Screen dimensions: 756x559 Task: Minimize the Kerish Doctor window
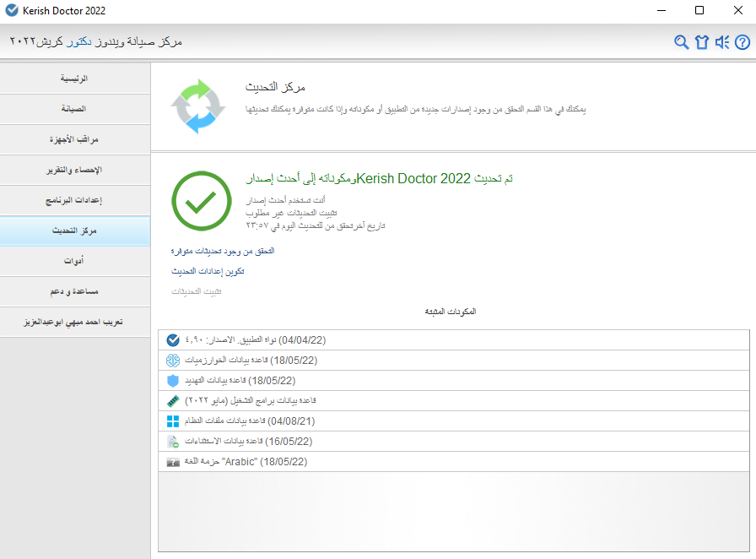click(x=661, y=11)
